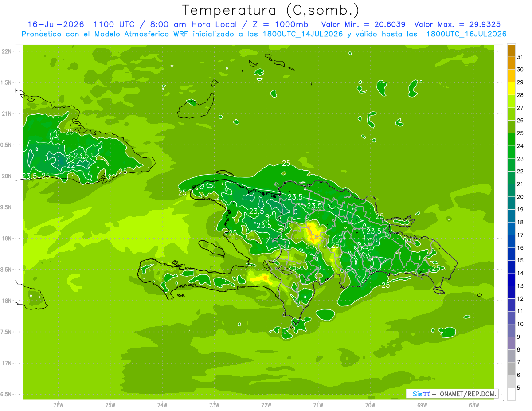Click the '1100 UTC' time text
The image size is (532, 411).
click(x=114, y=24)
